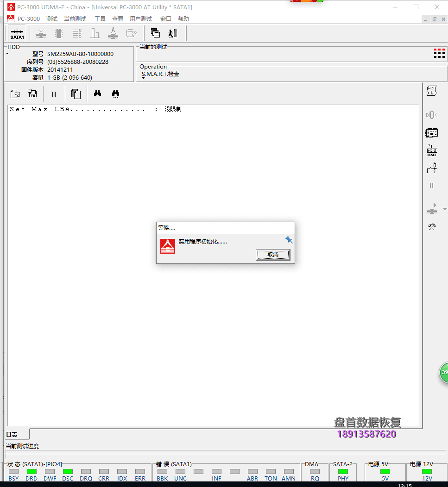The image size is (448, 487).
Task: Click the copy pages icon in log toolbar
Action: click(76, 94)
